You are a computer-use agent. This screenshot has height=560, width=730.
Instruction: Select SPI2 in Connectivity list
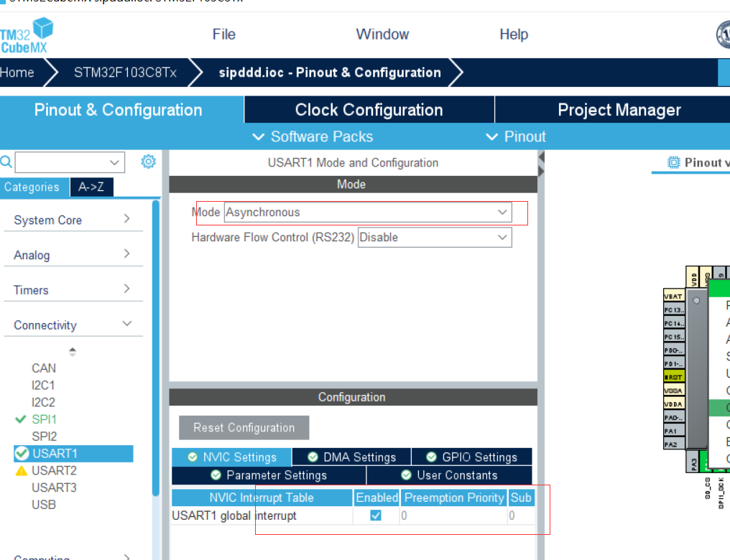pyautogui.click(x=45, y=437)
